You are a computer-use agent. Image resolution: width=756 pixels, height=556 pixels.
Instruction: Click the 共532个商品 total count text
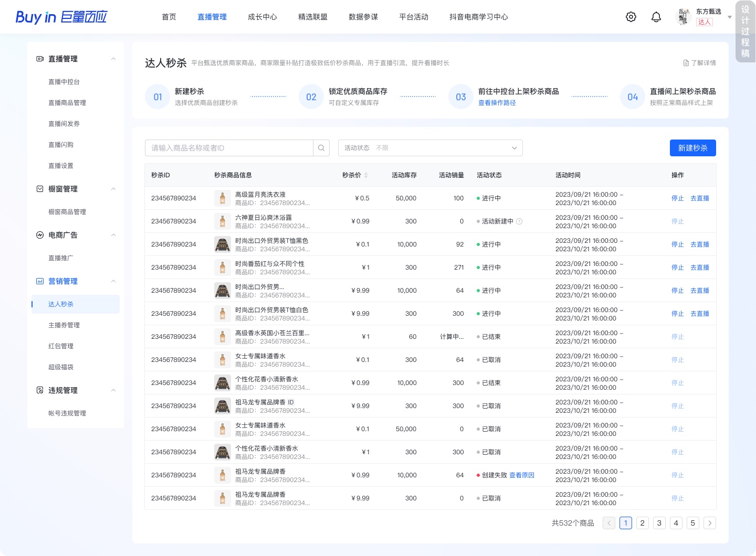tap(573, 523)
